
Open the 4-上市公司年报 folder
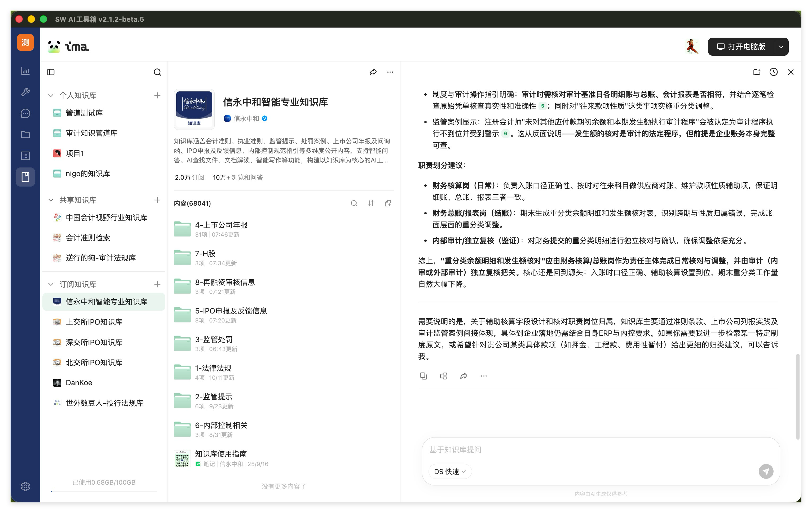[x=284, y=229]
